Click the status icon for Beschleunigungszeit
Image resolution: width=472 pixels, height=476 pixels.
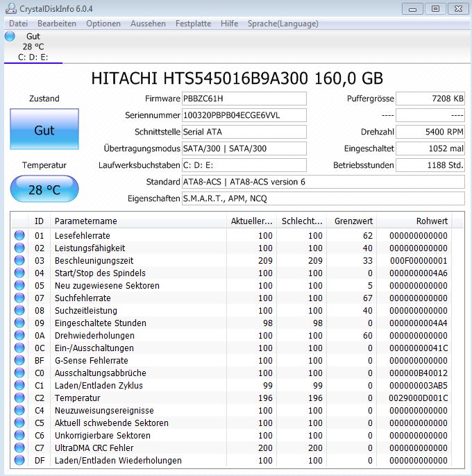19,260
